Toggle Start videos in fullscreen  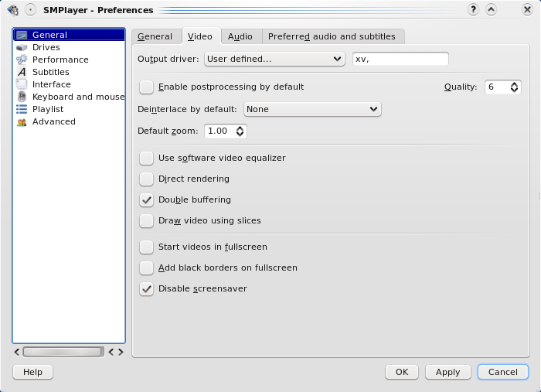click(146, 247)
